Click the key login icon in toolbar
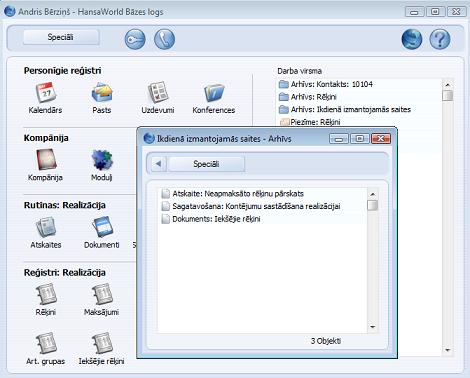This screenshot has width=470, height=378. 135,39
